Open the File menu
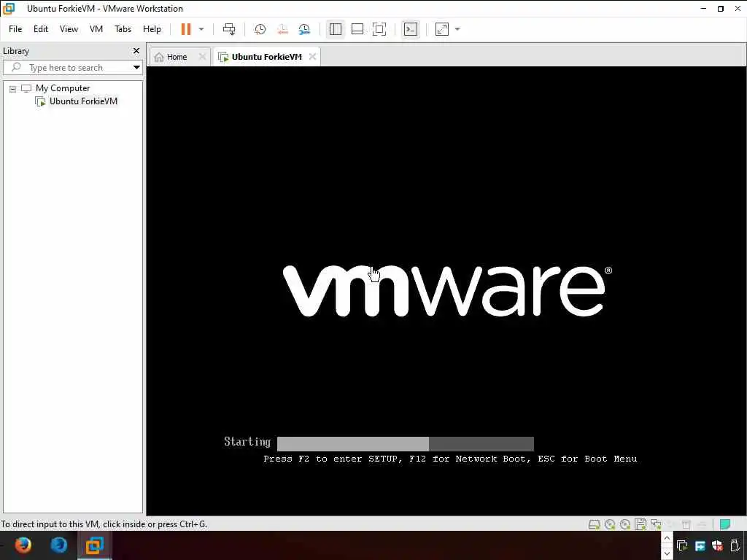The image size is (747, 560). coord(15,29)
